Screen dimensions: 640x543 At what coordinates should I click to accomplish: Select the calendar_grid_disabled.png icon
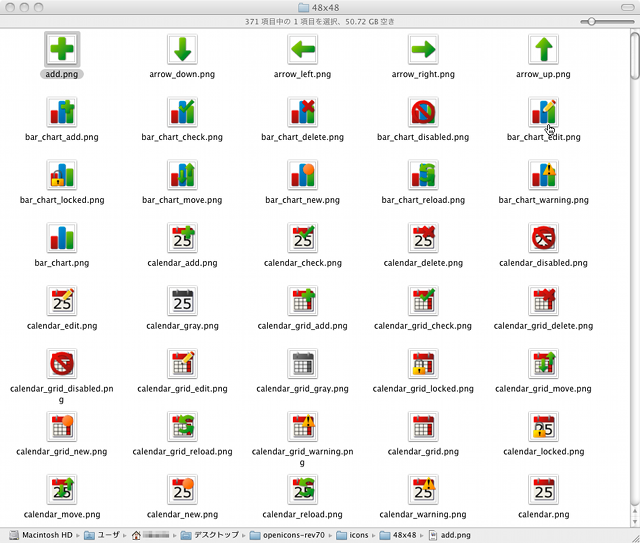pyautogui.click(x=62, y=364)
